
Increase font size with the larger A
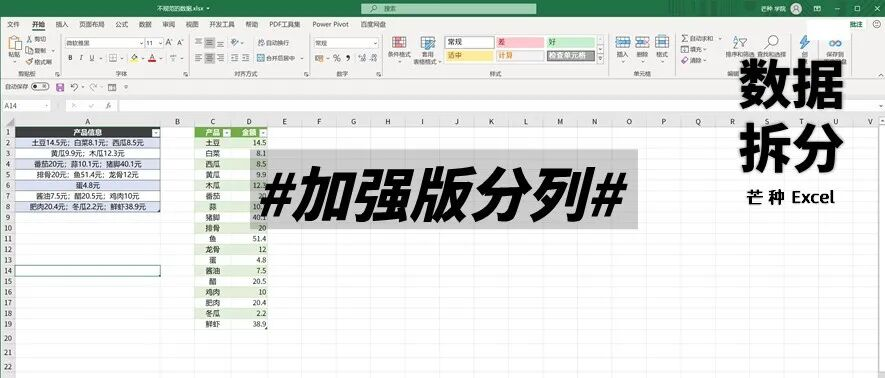[x=169, y=43]
